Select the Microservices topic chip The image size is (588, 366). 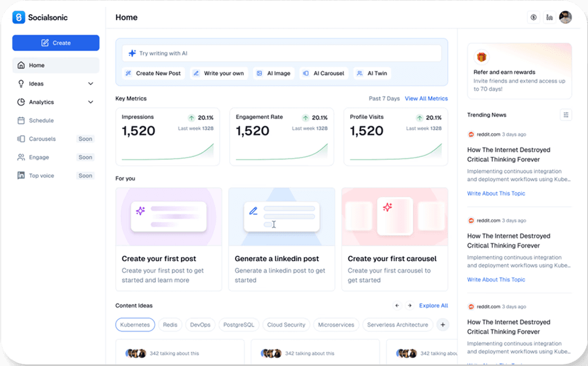(336, 325)
